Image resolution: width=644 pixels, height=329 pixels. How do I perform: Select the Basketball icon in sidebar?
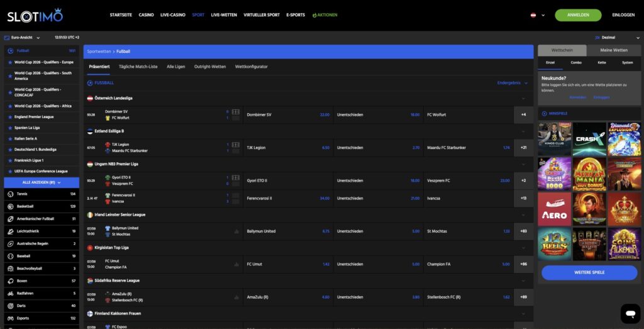click(10, 206)
